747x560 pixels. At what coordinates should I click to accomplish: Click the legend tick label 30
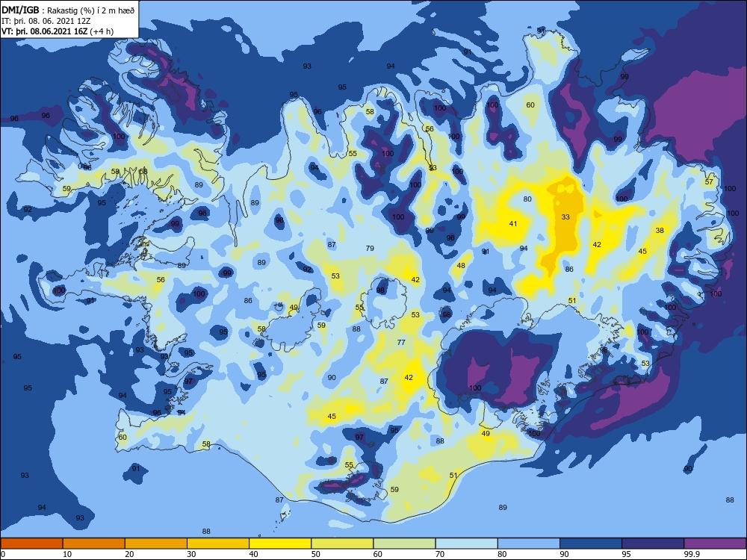191,554
